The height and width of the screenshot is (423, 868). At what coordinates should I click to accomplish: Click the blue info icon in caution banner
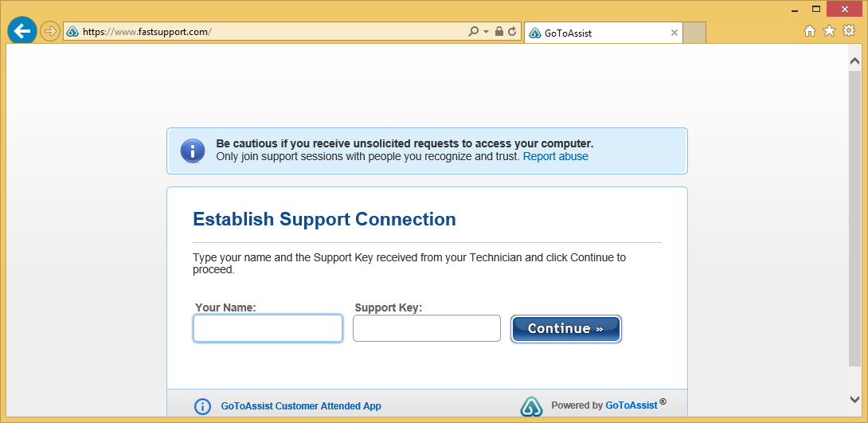[x=193, y=151]
